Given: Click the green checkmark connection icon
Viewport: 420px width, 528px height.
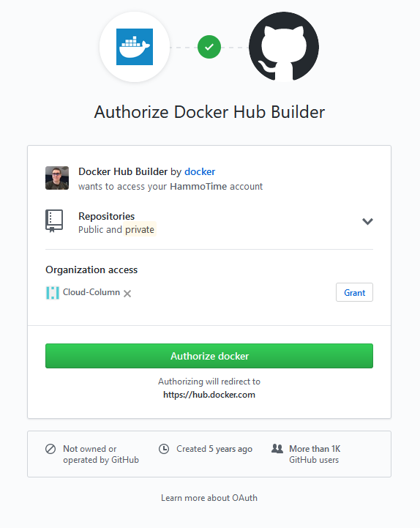Looking at the screenshot, I should [x=209, y=47].
